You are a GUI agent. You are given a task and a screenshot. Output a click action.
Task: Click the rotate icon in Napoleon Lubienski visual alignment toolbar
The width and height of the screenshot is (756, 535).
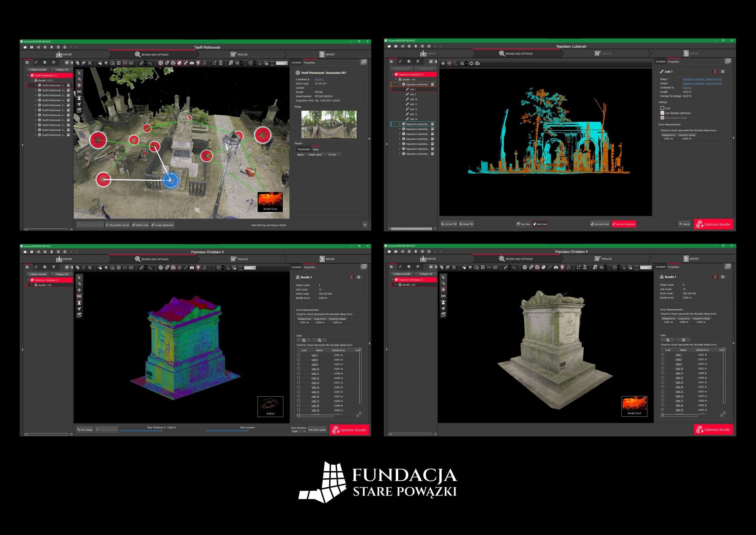(x=456, y=63)
